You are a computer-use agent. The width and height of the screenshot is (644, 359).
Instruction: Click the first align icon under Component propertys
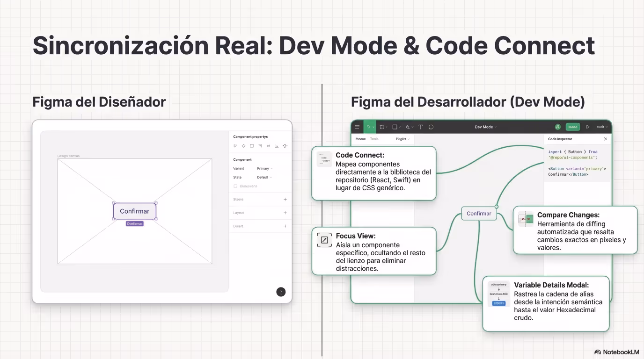[235, 146]
